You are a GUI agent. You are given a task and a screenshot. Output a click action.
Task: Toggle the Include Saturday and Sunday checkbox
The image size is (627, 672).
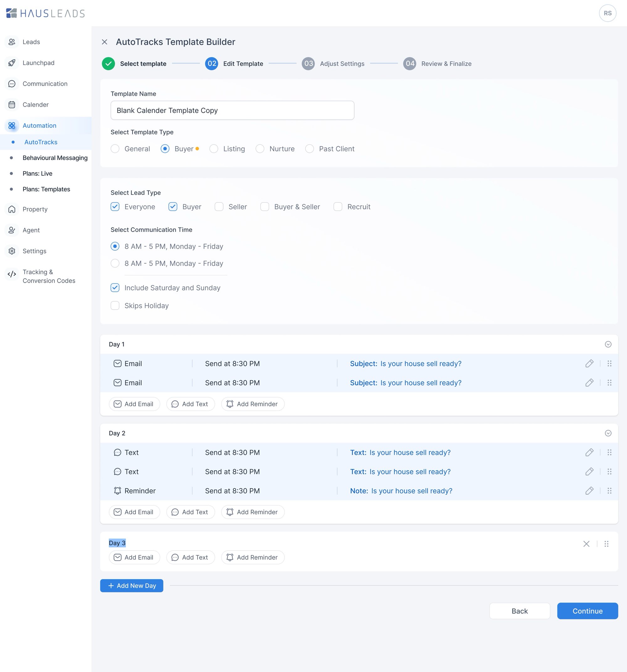pos(115,288)
